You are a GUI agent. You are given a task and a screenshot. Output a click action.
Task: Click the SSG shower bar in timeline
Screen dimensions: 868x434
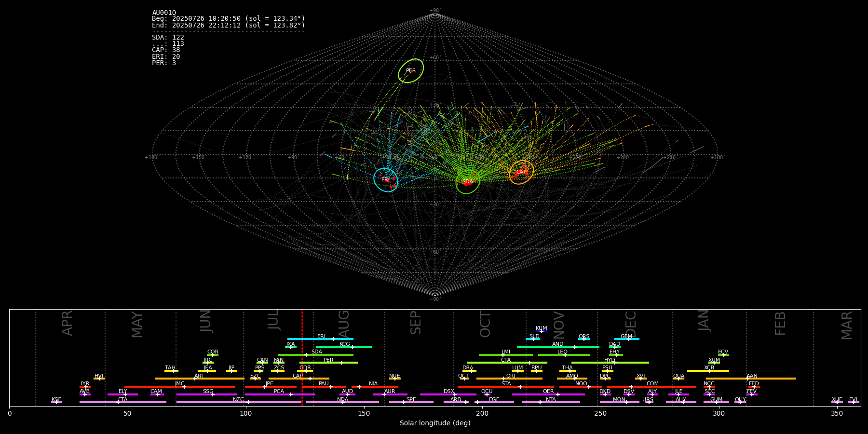(206, 394)
